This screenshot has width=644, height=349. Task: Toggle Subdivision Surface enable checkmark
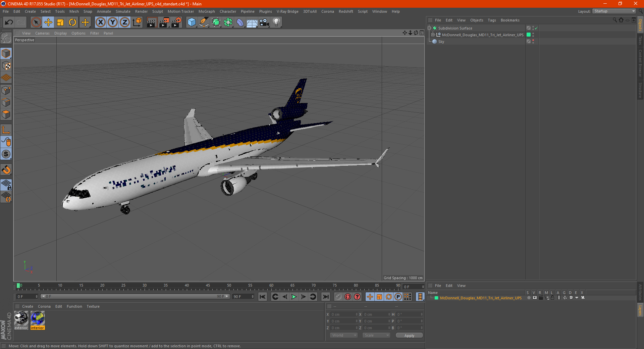pyautogui.click(x=536, y=28)
